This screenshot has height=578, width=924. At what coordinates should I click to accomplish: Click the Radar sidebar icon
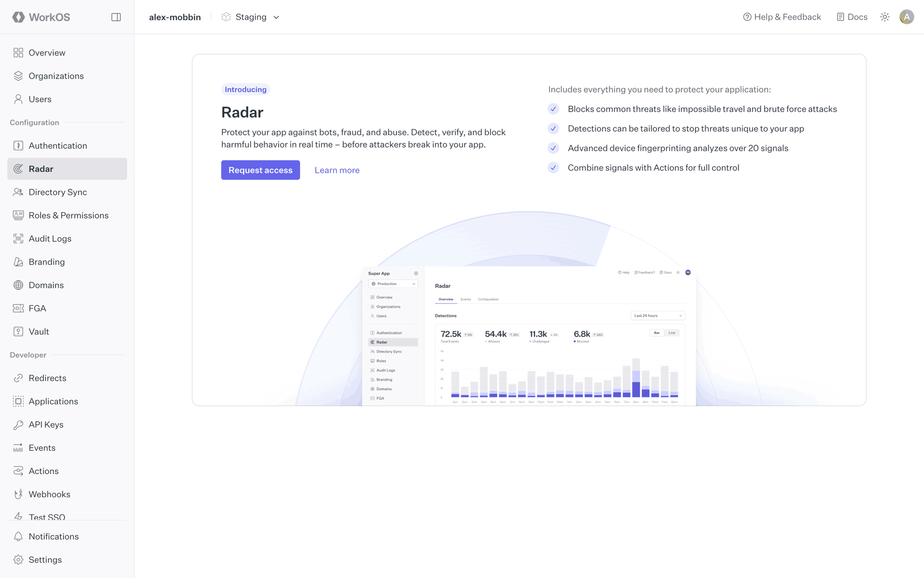[18, 169]
